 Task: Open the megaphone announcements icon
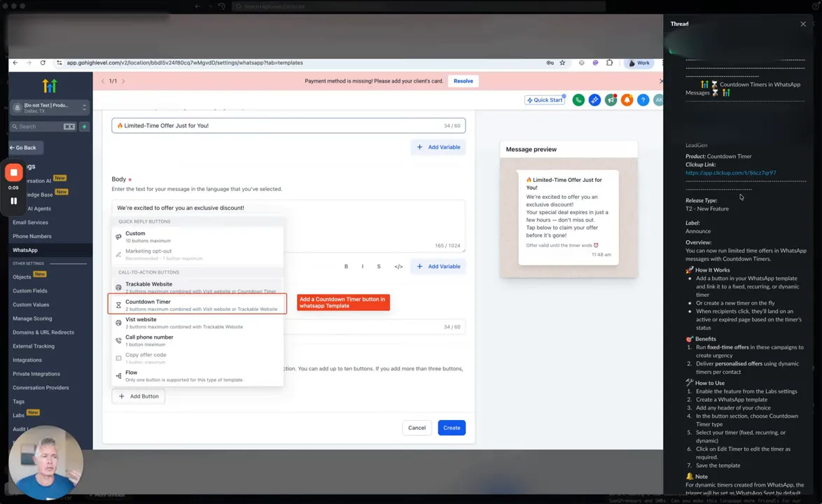pyautogui.click(x=611, y=100)
